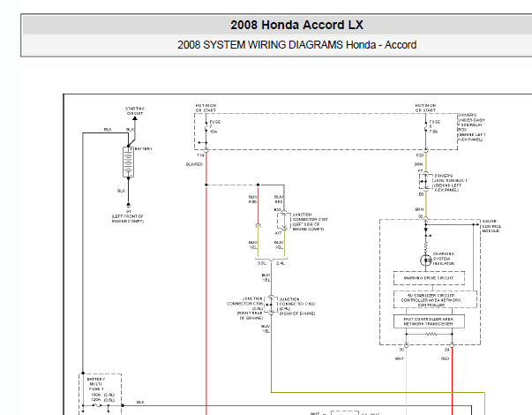Click the "5V STABILIZER CIRCUIT" controller box
The height and width of the screenshot is (415, 532).
click(x=435, y=299)
